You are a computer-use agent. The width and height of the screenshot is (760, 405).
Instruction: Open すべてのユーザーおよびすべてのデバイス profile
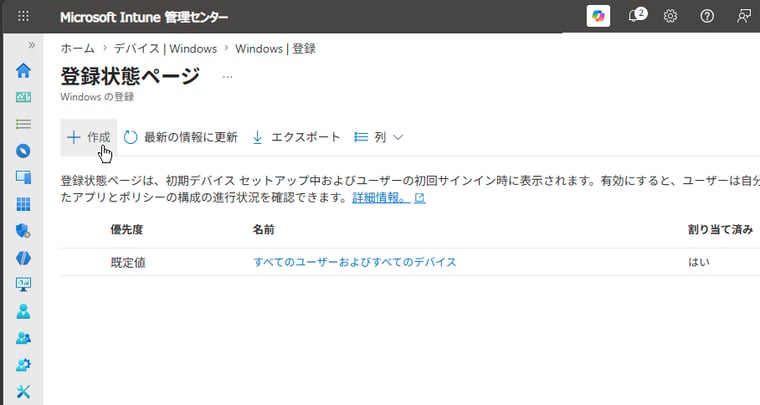(355, 262)
